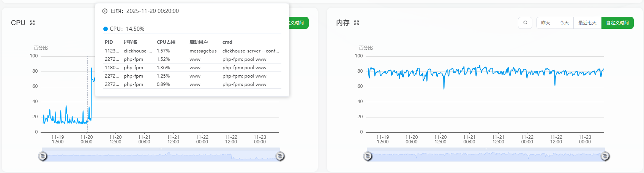Click the messagebus user cell
This screenshot has height=173, width=644.
[203, 51]
